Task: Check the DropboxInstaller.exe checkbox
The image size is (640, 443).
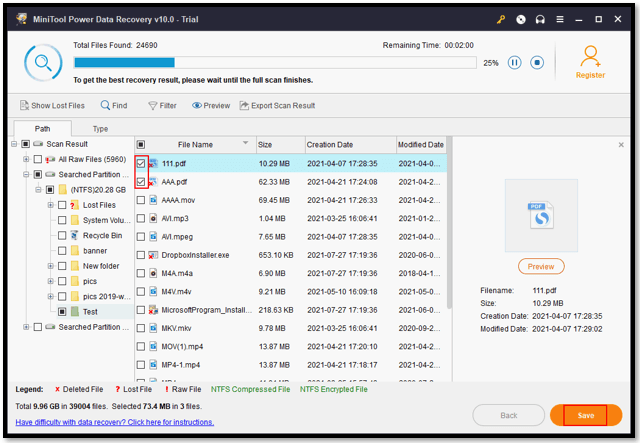Action: click(x=141, y=255)
